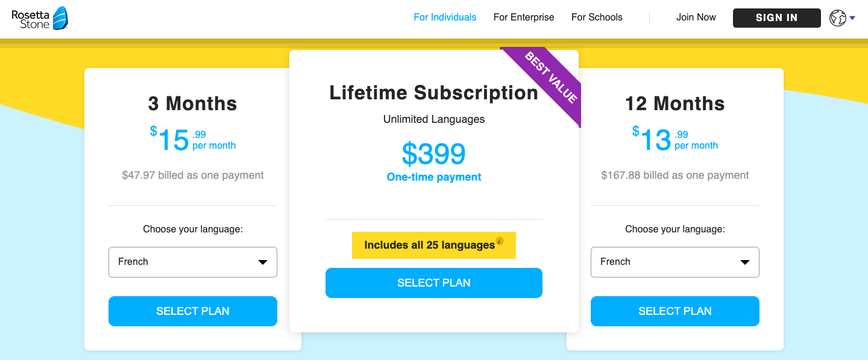Click the 3 Months plan heading
The image size is (868, 360).
click(x=193, y=104)
